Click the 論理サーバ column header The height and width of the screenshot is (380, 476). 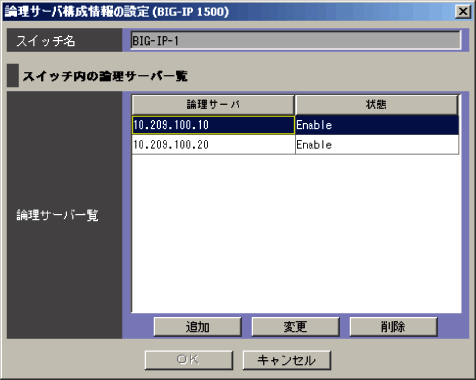(x=213, y=105)
